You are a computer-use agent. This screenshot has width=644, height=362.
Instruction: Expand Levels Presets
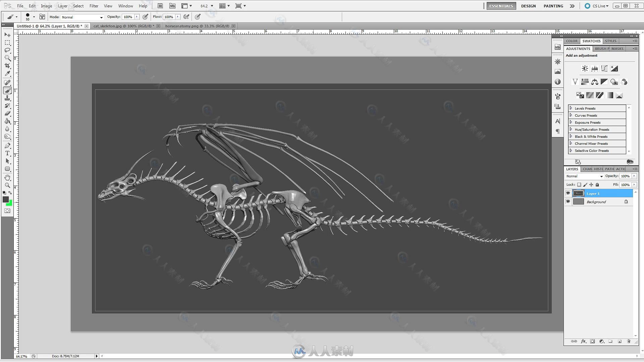571,108
